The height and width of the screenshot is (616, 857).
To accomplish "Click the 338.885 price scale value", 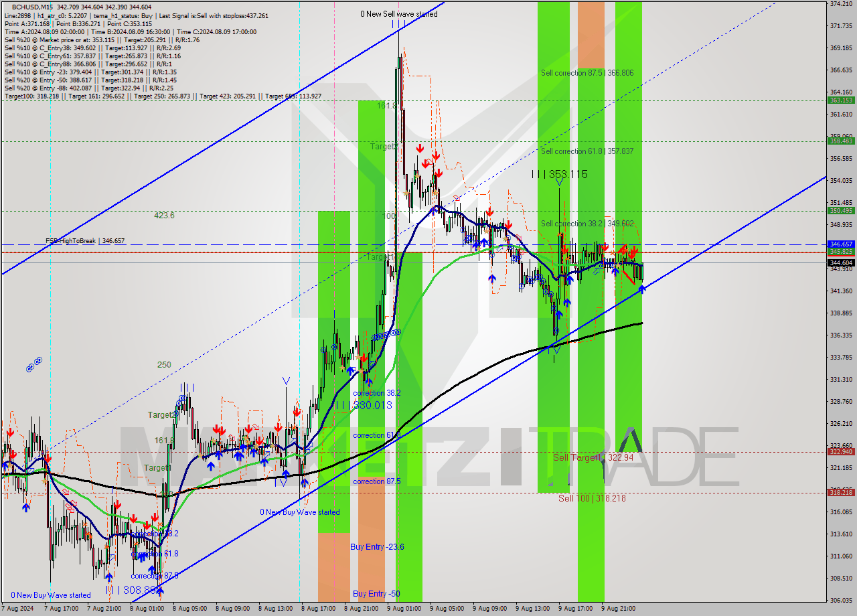I will pyautogui.click(x=841, y=313).
